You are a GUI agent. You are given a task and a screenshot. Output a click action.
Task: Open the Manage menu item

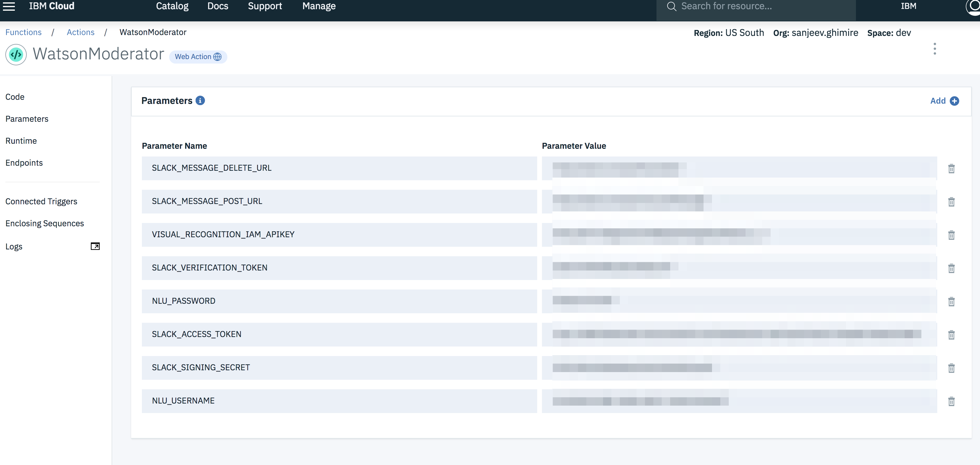(319, 6)
